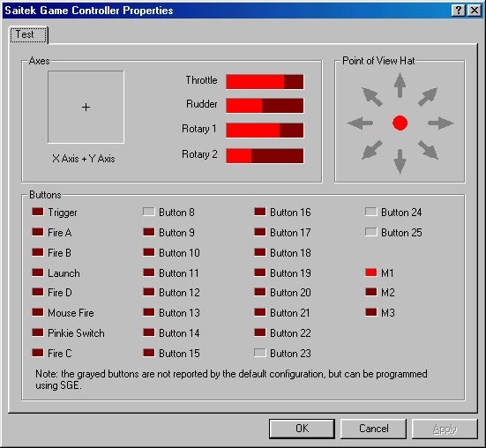Click the down-right POV hat arrow
The image size is (486, 448).
(x=428, y=150)
